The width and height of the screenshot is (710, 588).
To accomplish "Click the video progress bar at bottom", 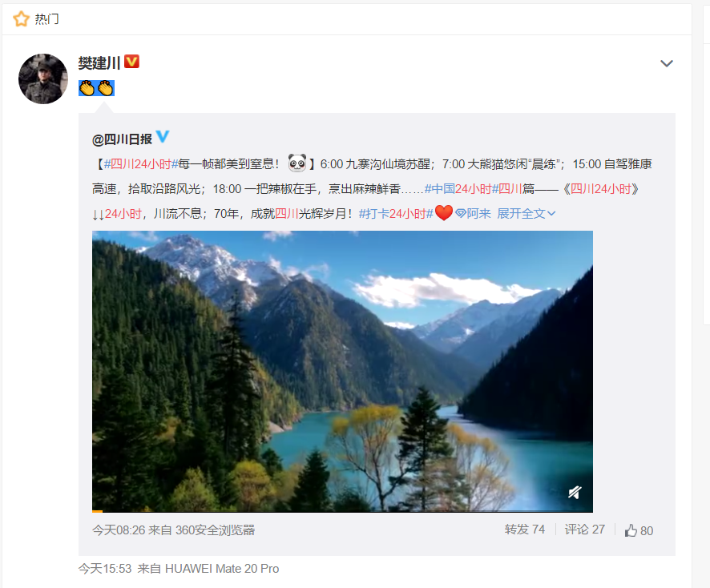I will tap(342, 511).
